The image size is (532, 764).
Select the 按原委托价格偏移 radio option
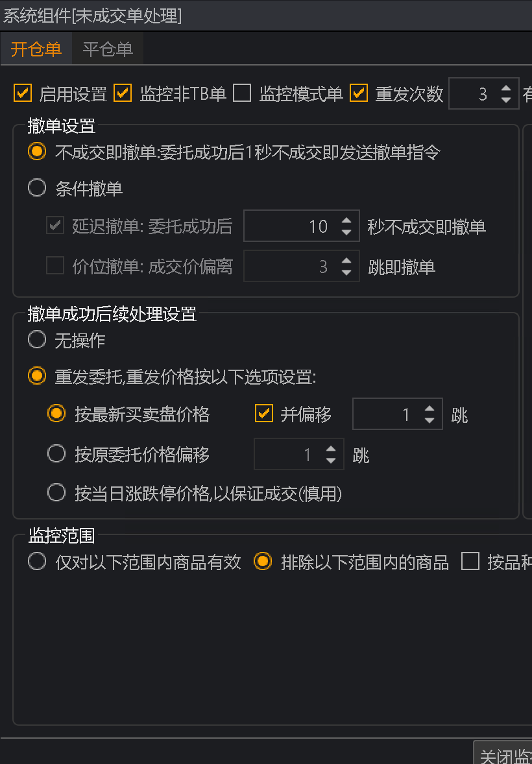pos(57,454)
